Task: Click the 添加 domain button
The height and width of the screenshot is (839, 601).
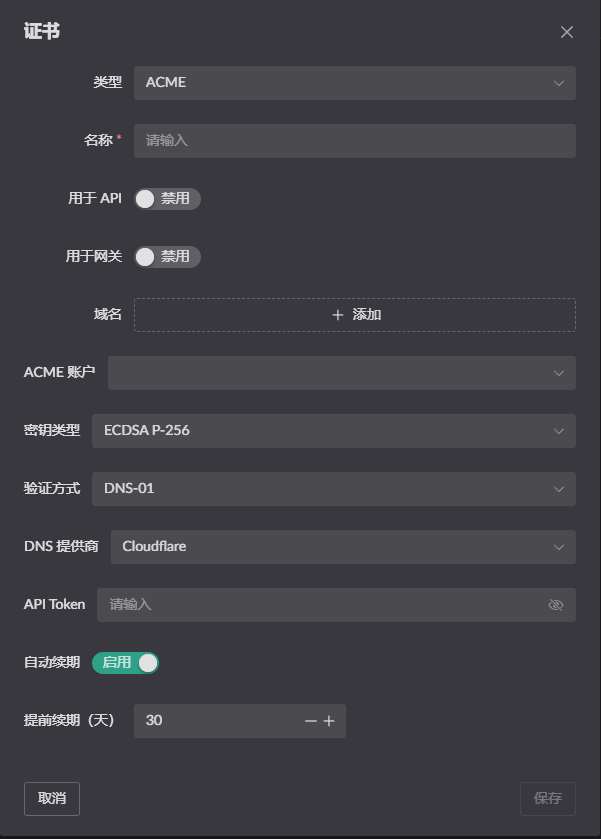Action: click(355, 314)
